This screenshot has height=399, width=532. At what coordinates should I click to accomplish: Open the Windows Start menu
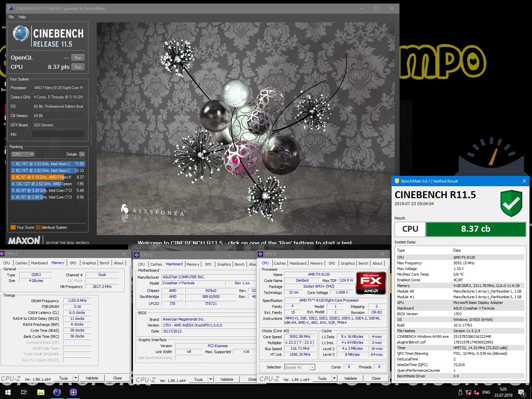[x=8, y=392]
